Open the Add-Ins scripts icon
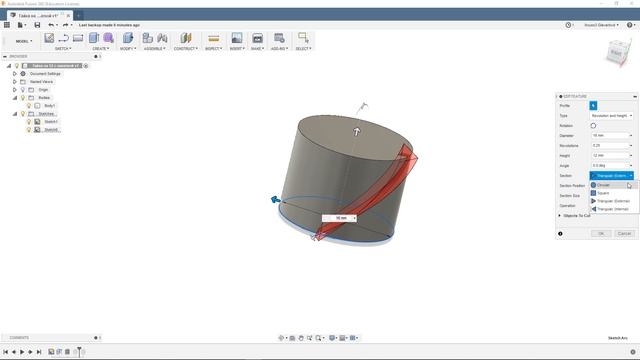Viewport: 640px width, 360px height. pos(279,38)
